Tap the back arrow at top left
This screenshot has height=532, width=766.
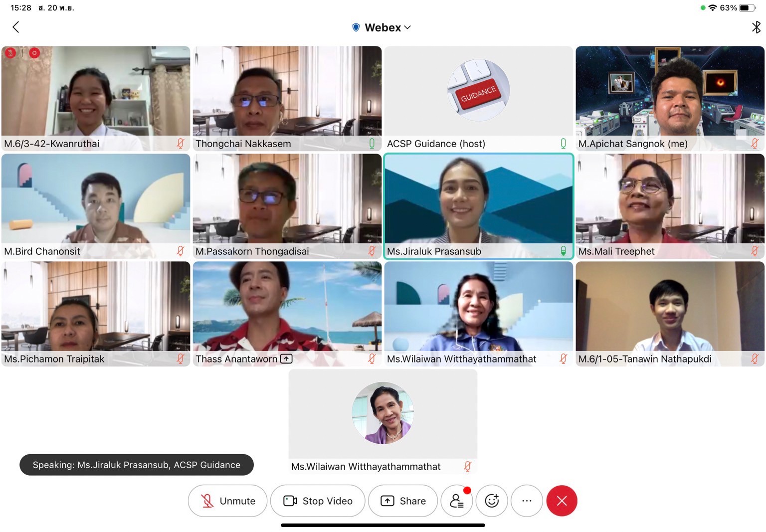(x=16, y=27)
